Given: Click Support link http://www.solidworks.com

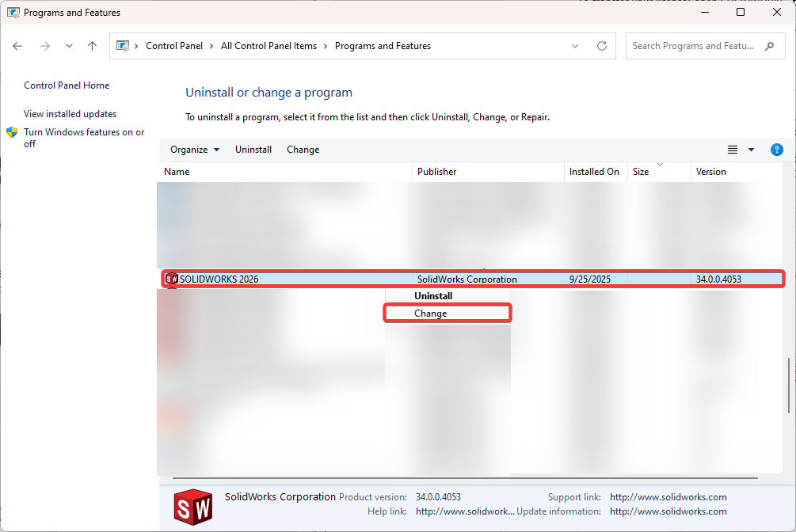Looking at the screenshot, I should pyautogui.click(x=668, y=497).
